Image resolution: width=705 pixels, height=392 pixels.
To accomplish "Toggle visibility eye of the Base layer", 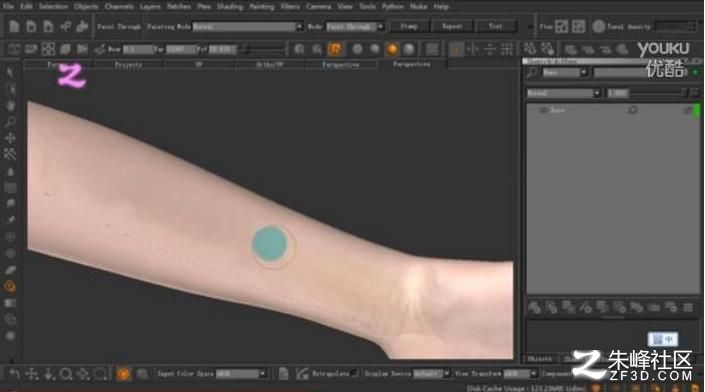I will pos(543,110).
